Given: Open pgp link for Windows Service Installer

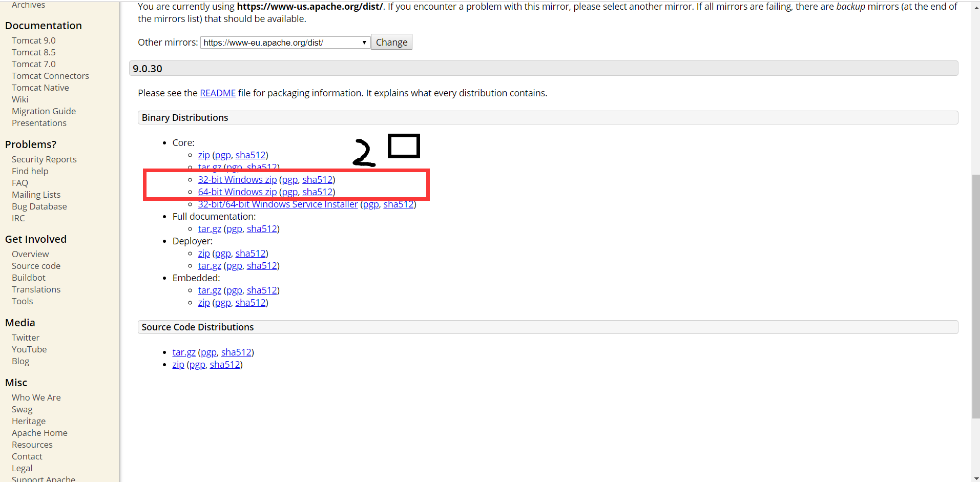Looking at the screenshot, I should click(371, 204).
